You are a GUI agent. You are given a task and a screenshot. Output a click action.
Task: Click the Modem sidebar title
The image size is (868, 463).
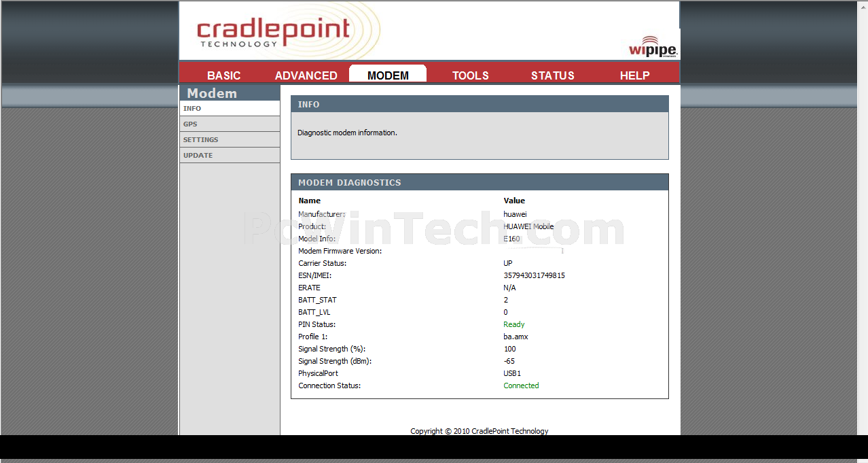coord(212,93)
